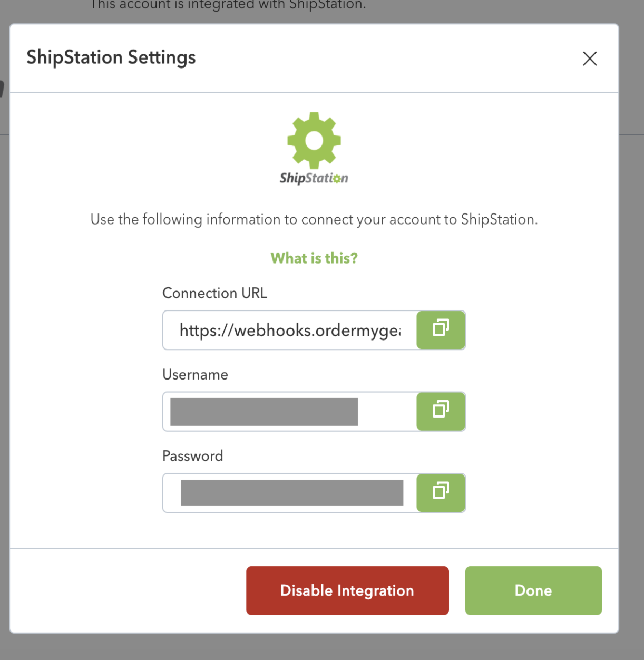Confirm with the green Done button
Image resolution: width=644 pixels, height=660 pixels.
click(533, 590)
